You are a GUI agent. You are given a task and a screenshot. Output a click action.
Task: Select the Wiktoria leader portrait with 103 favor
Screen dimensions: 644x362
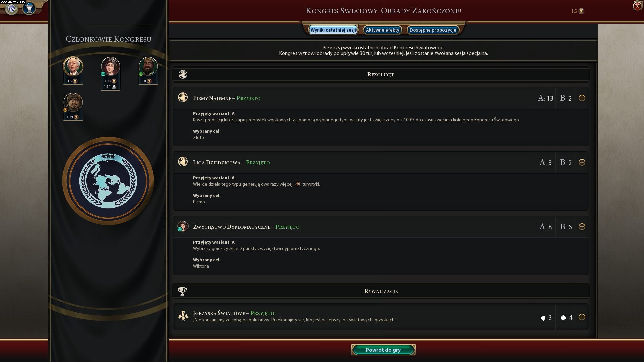pyautogui.click(x=110, y=66)
